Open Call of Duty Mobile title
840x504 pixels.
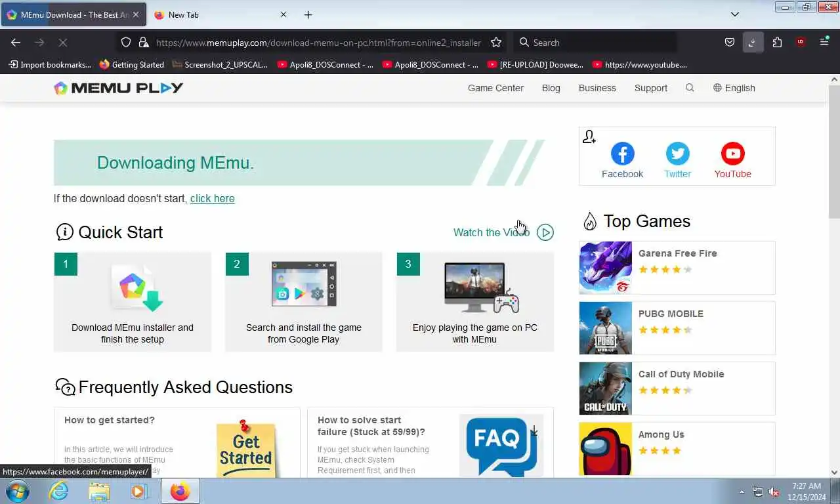pos(681,374)
